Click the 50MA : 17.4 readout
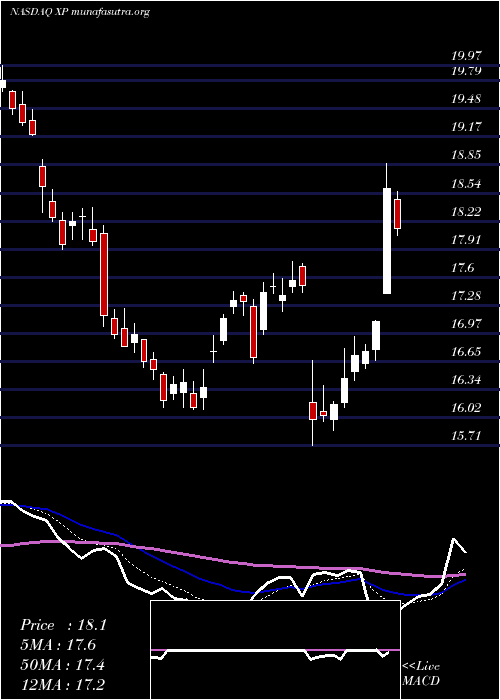This screenshot has width=500, height=700. tap(63, 664)
